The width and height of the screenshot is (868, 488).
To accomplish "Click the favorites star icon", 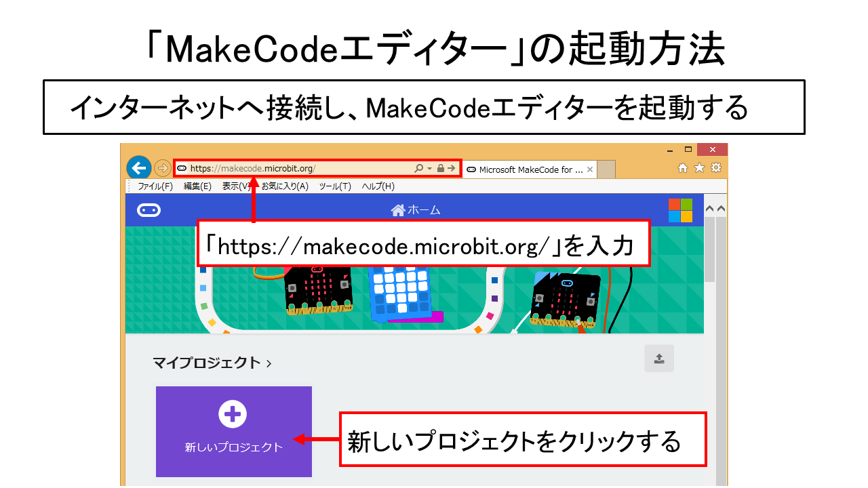I will tap(699, 168).
